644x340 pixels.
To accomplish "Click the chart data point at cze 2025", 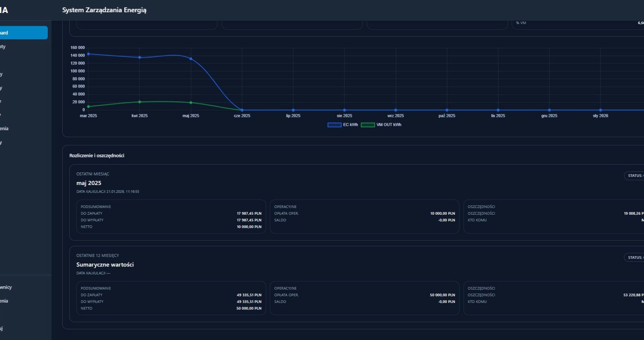I will pos(242,110).
